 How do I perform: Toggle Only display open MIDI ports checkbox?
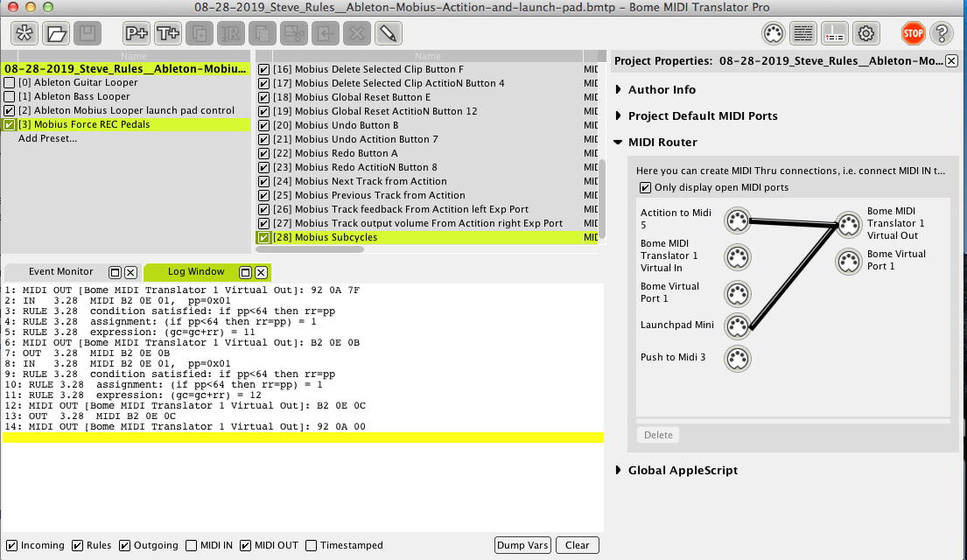[645, 187]
